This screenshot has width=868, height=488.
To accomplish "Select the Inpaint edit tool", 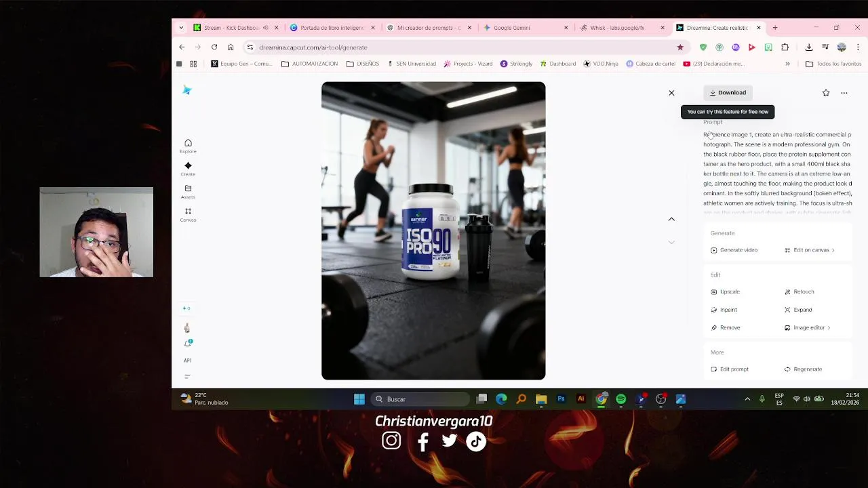I will 724,310.
